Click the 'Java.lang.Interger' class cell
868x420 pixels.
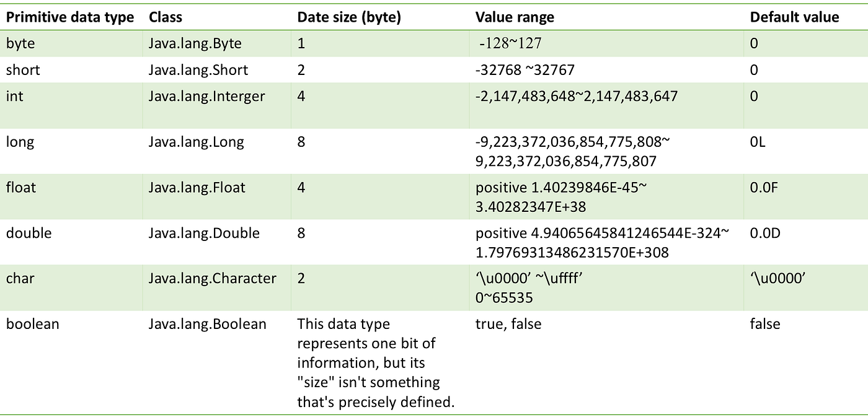tap(206, 97)
